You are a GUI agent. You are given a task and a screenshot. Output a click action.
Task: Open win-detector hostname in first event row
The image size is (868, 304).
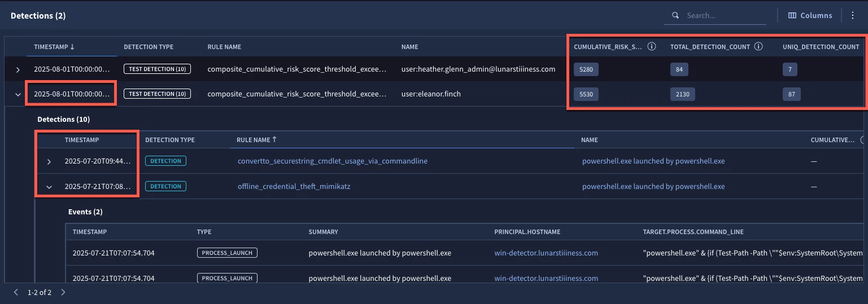click(x=546, y=253)
